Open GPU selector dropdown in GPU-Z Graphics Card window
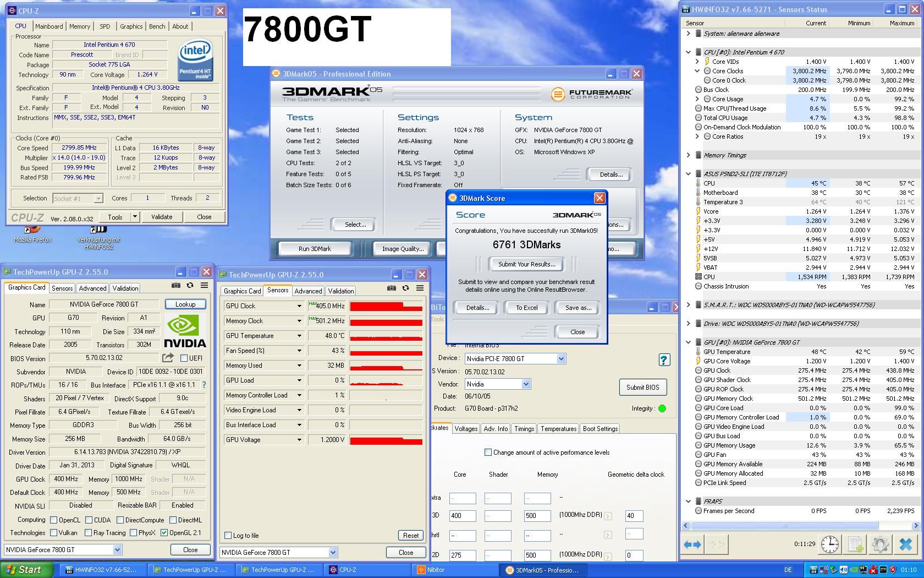This screenshot has width=924, height=578. tap(117, 549)
